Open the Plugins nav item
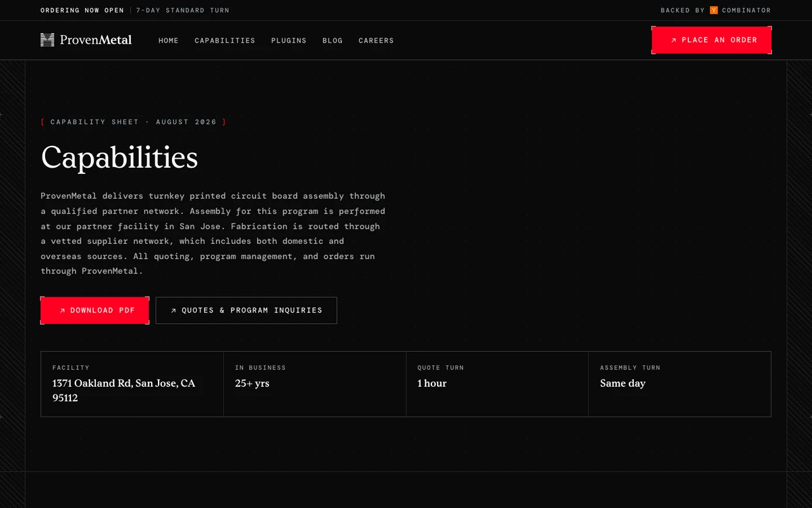 click(x=289, y=41)
